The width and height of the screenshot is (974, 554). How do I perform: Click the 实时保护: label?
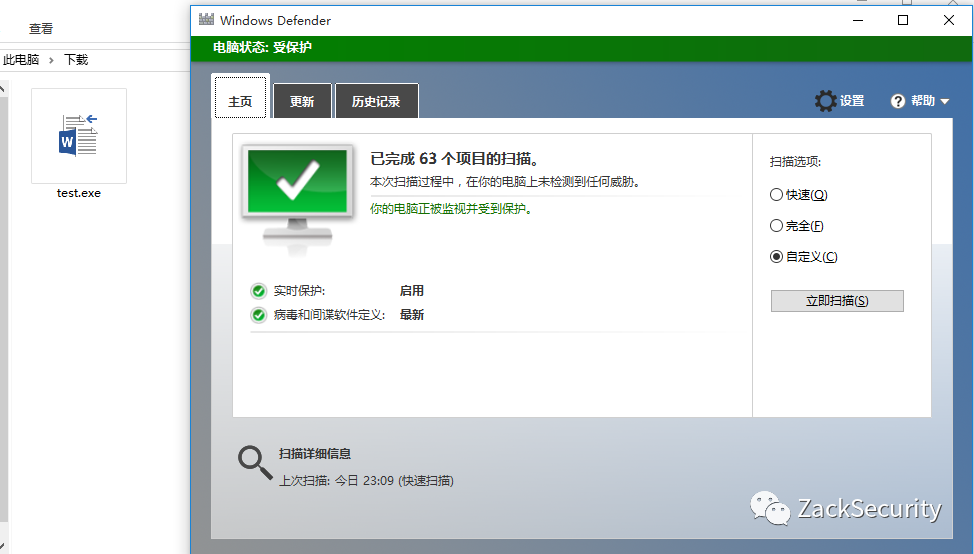point(299,291)
